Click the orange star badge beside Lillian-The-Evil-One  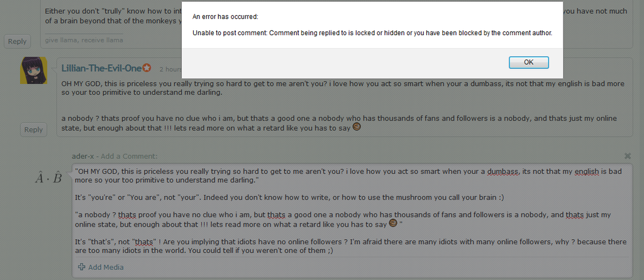coord(147,68)
